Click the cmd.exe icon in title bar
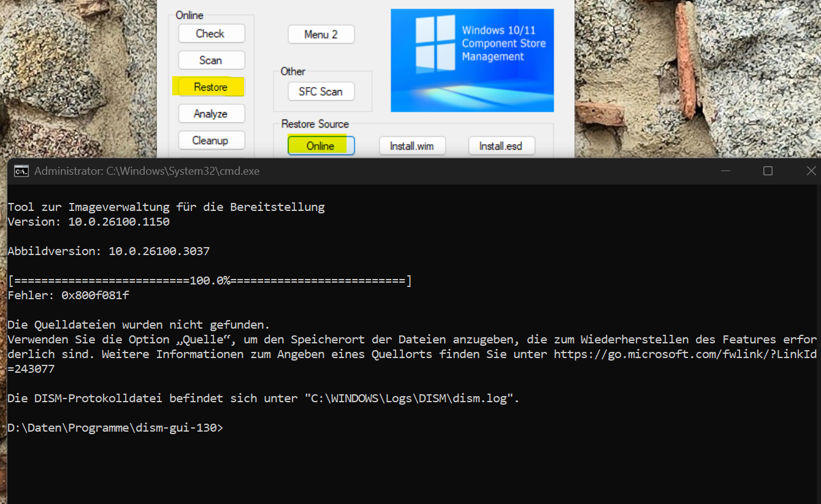Screen dimensions: 821x504 tap(21, 171)
